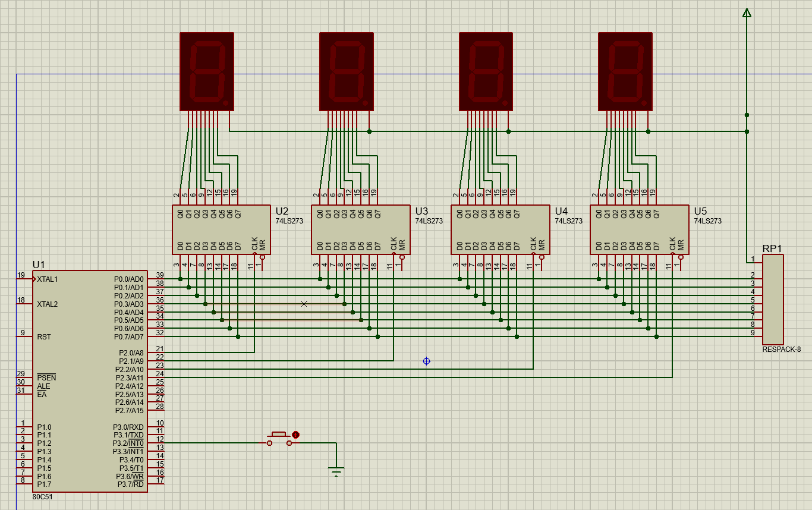Click the PSEN pin name on U1

(46, 377)
